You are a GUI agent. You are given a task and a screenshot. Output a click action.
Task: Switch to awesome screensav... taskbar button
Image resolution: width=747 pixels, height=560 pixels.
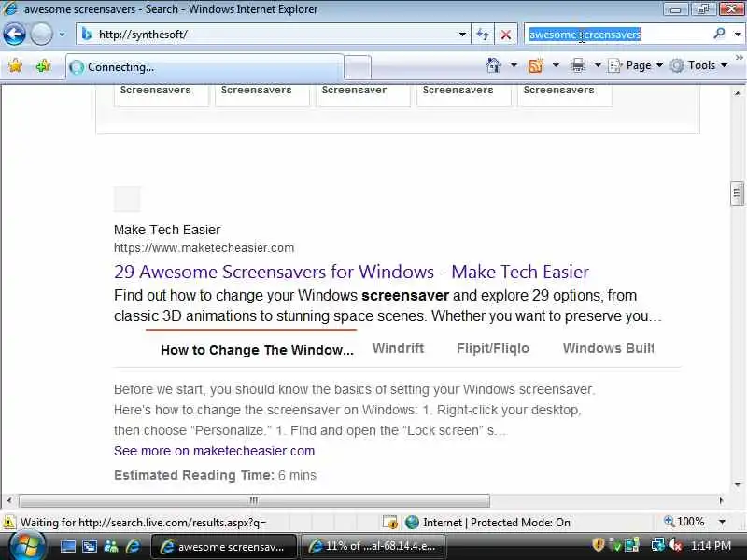pos(223,547)
